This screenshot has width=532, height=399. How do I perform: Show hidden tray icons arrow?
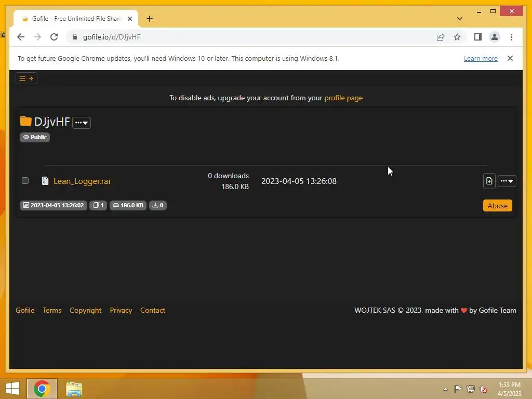(445, 389)
